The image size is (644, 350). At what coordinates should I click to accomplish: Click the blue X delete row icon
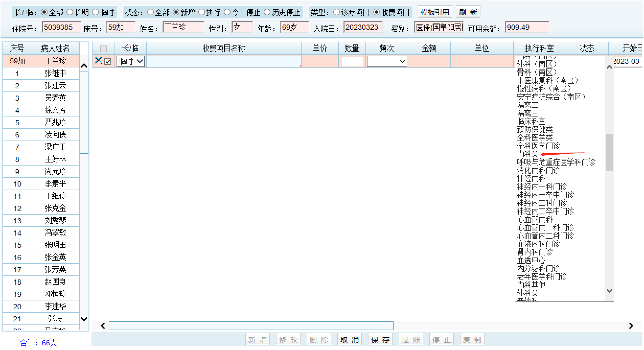98,61
